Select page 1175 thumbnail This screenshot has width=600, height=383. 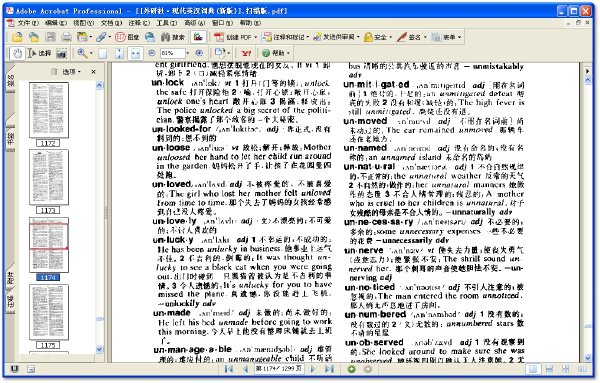point(49,312)
